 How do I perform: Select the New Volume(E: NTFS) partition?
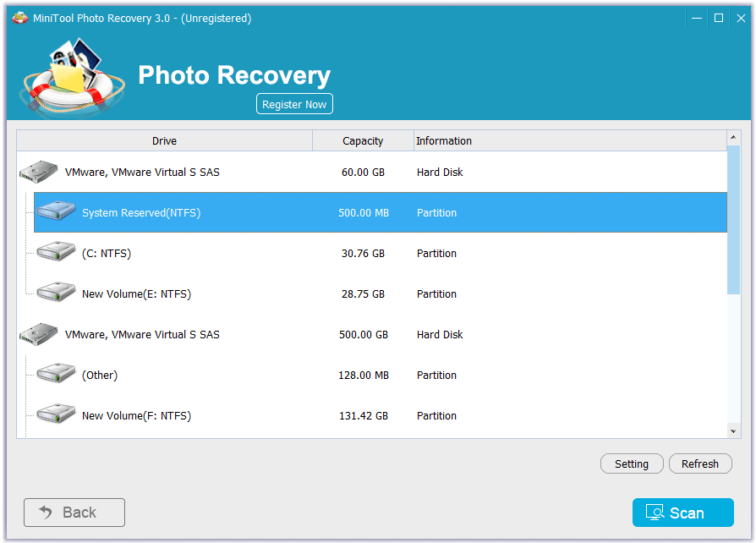[x=381, y=293]
